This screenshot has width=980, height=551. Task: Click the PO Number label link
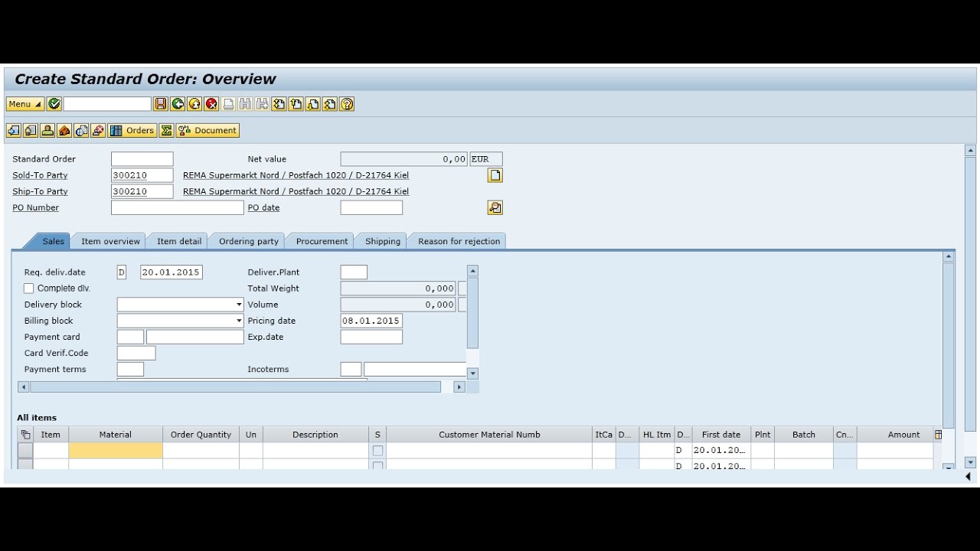point(35,207)
